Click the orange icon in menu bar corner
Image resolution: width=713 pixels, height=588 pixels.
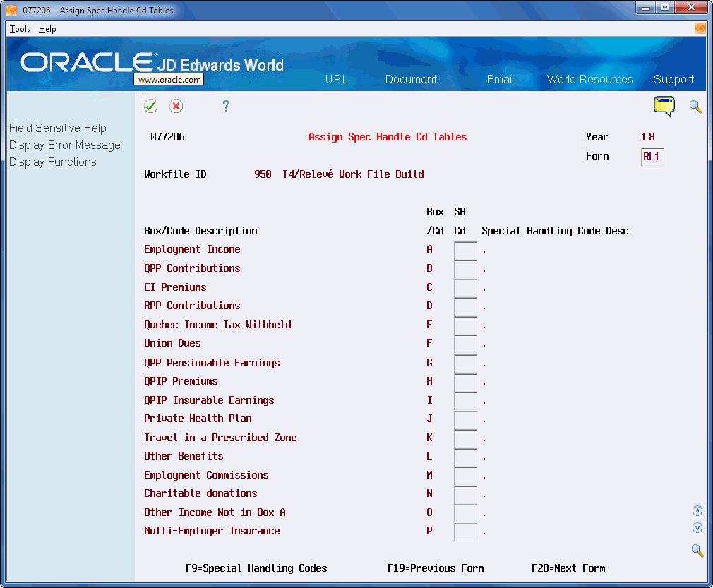point(700,28)
